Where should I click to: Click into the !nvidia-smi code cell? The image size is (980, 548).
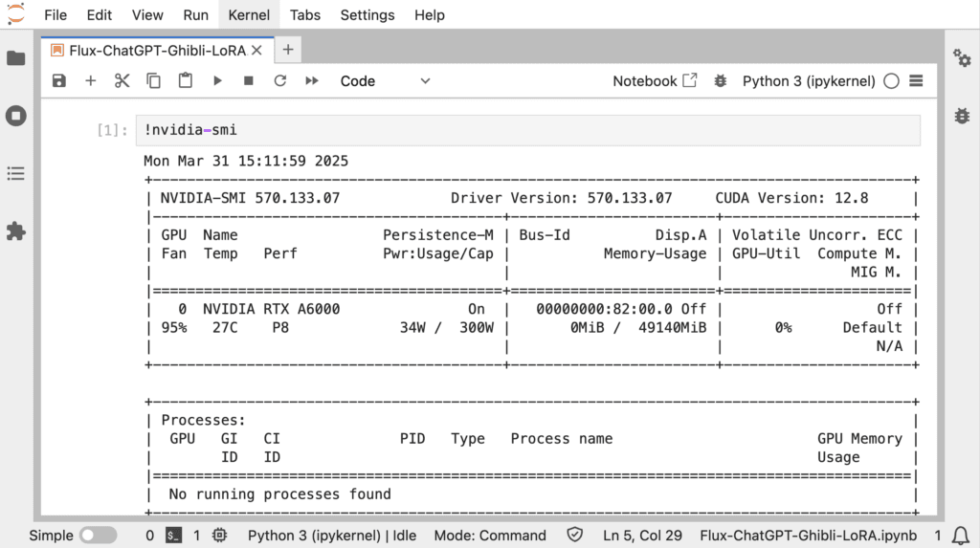pyautogui.click(x=528, y=130)
